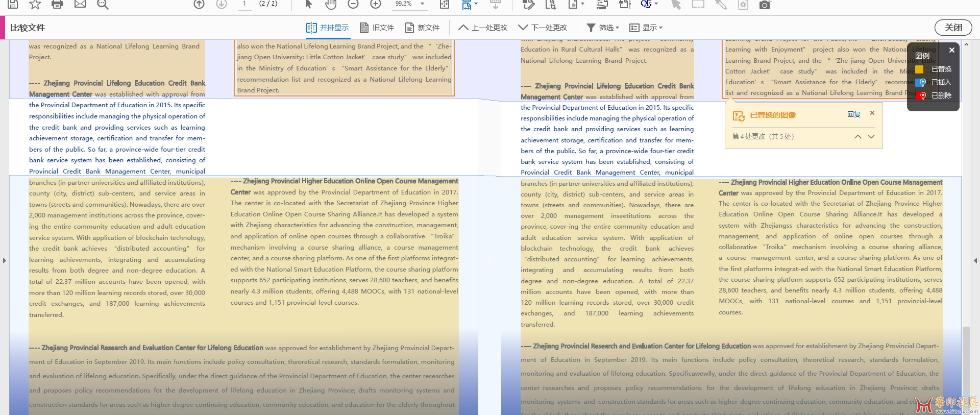
Task: Click the down chevron in change popup
Action: (x=871, y=137)
